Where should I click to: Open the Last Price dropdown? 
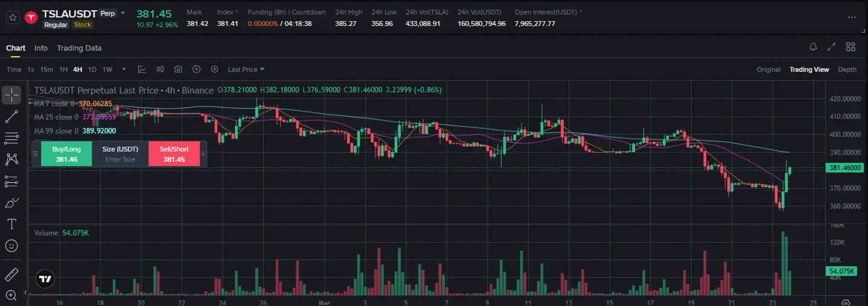coord(246,69)
